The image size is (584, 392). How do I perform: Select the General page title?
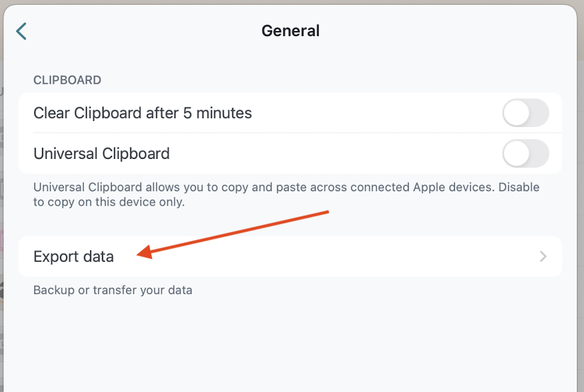click(x=291, y=31)
